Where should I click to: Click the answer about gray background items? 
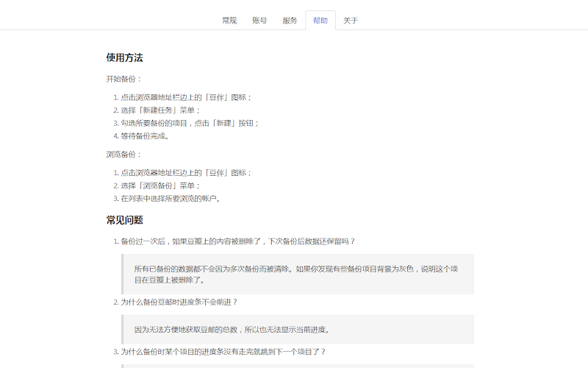click(298, 274)
